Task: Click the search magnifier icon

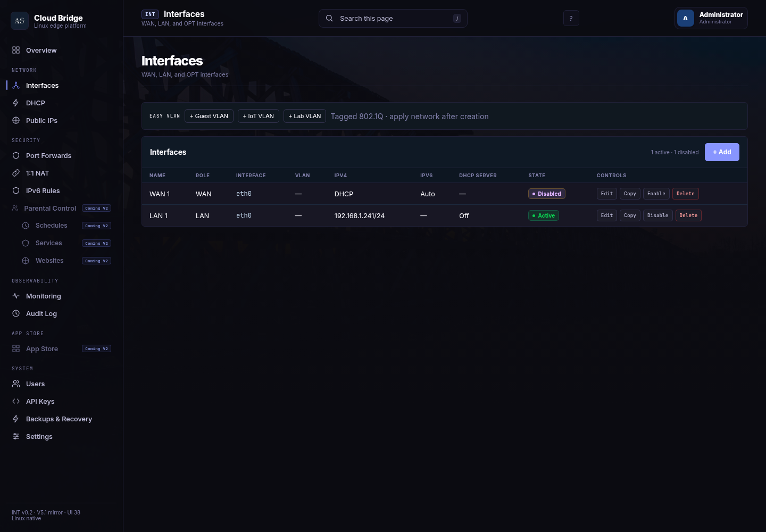Action: click(x=329, y=18)
